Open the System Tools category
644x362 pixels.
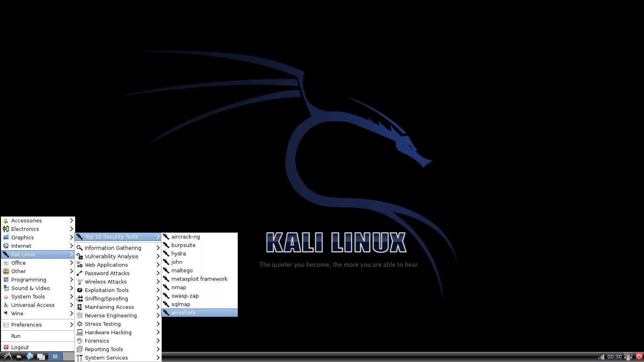click(x=38, y=296)
